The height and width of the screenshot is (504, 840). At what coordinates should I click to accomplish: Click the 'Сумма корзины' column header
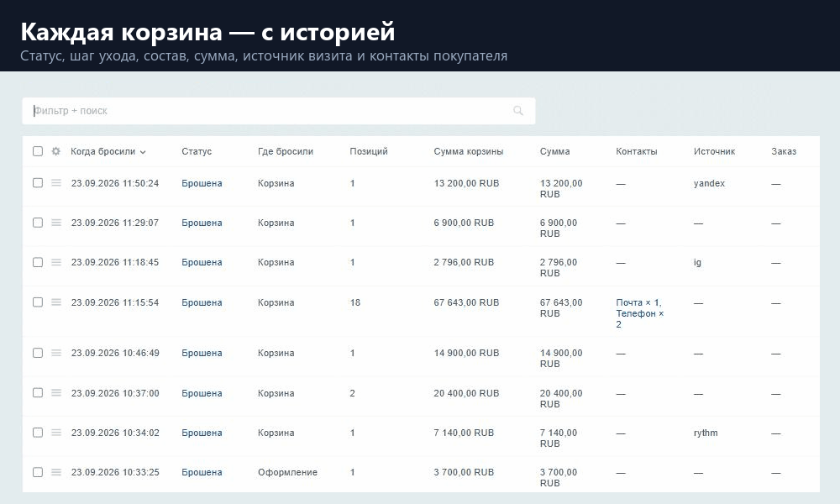pyautogui.click(x=469, y=151)
